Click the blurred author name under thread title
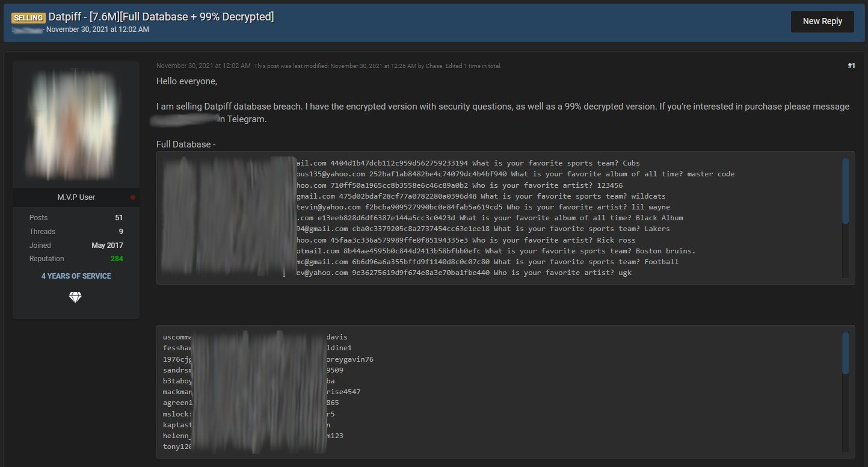 (27, 29)
